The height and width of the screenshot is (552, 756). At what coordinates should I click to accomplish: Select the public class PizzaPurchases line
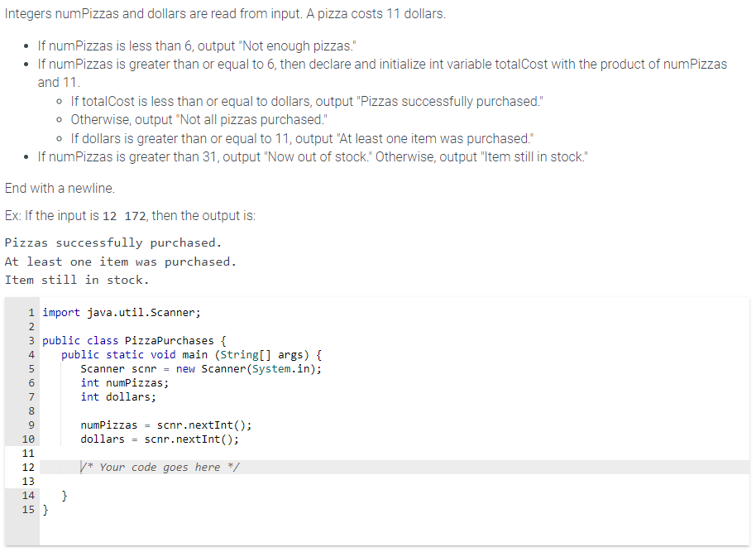(x=132, y=340)
